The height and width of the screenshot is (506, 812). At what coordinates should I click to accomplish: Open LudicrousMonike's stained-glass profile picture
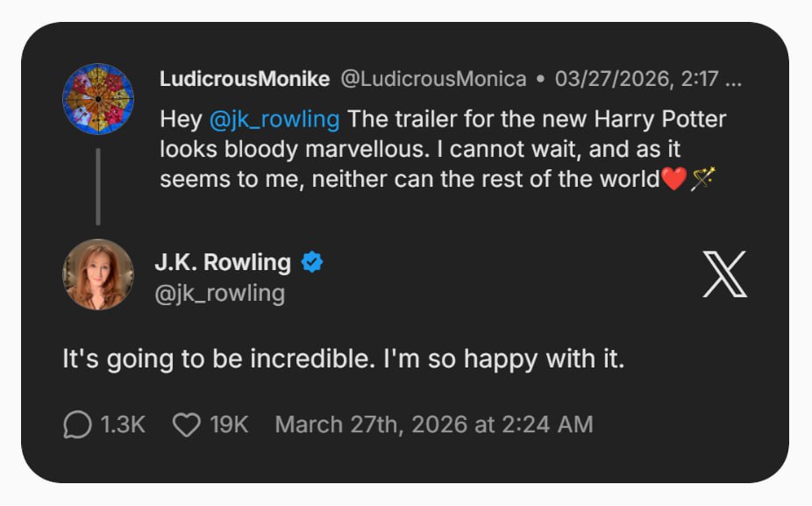point(98,99)
